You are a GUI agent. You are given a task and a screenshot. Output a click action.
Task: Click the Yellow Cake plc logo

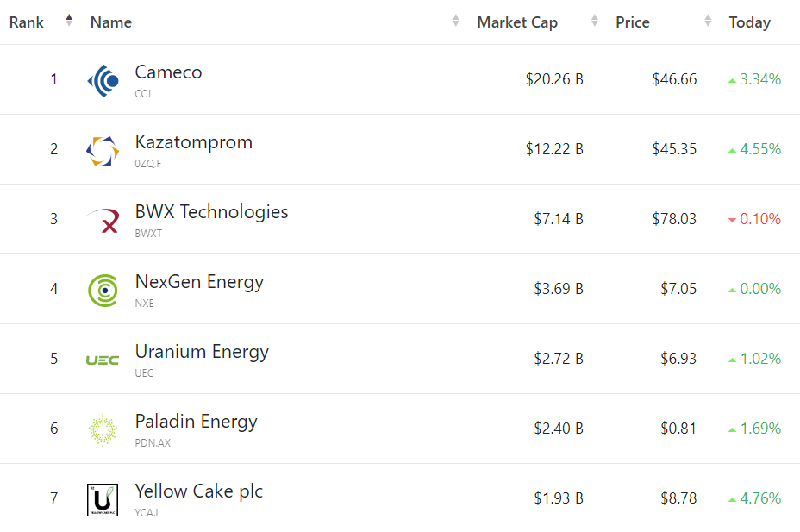click(103, 499)
